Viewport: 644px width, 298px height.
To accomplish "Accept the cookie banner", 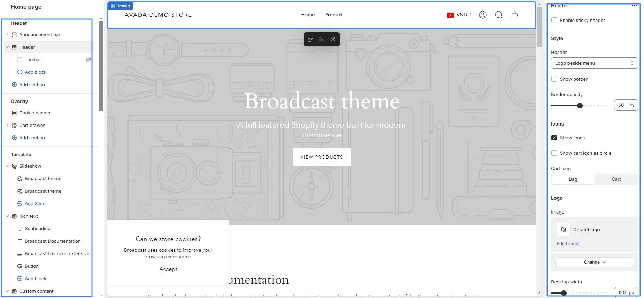I will click(168, 269).
